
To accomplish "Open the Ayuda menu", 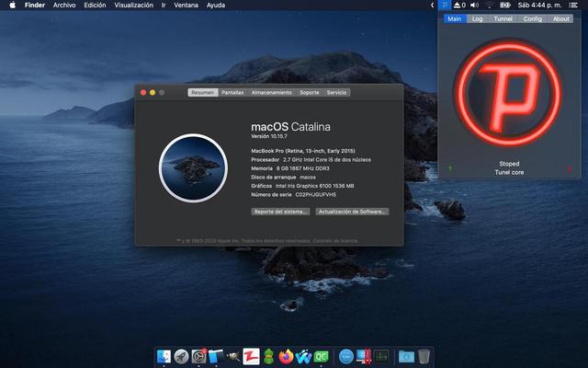I will pos(216,5).
